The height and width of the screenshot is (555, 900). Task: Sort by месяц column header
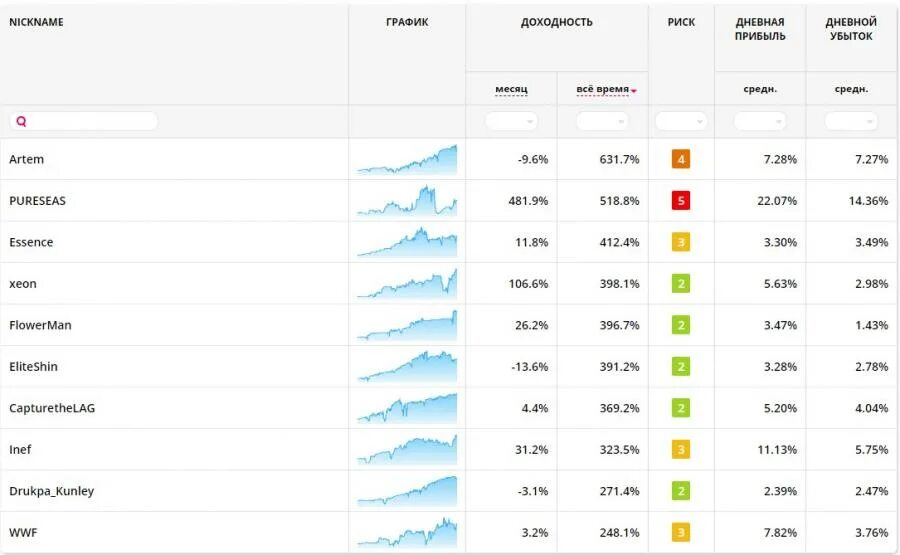pyautogui.click(x=511, y=89)
